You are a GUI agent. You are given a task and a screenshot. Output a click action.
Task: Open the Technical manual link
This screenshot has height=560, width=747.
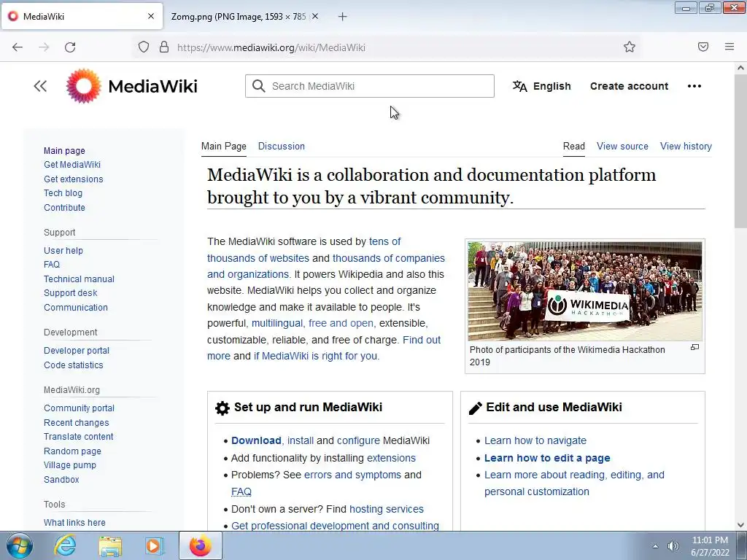(x=79, y=279)
